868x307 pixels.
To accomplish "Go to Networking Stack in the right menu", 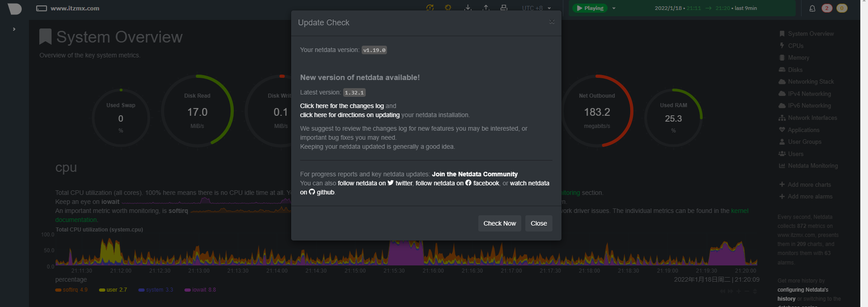I will click(806, 81).
